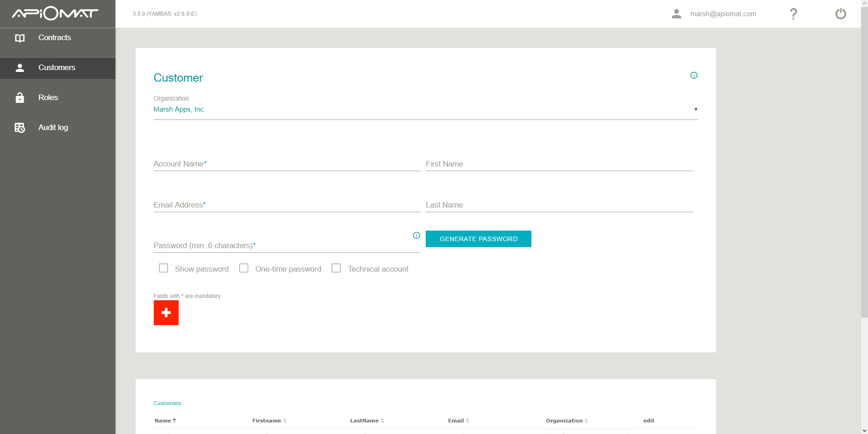Click info icon beside password field

[x=416, y=235]
